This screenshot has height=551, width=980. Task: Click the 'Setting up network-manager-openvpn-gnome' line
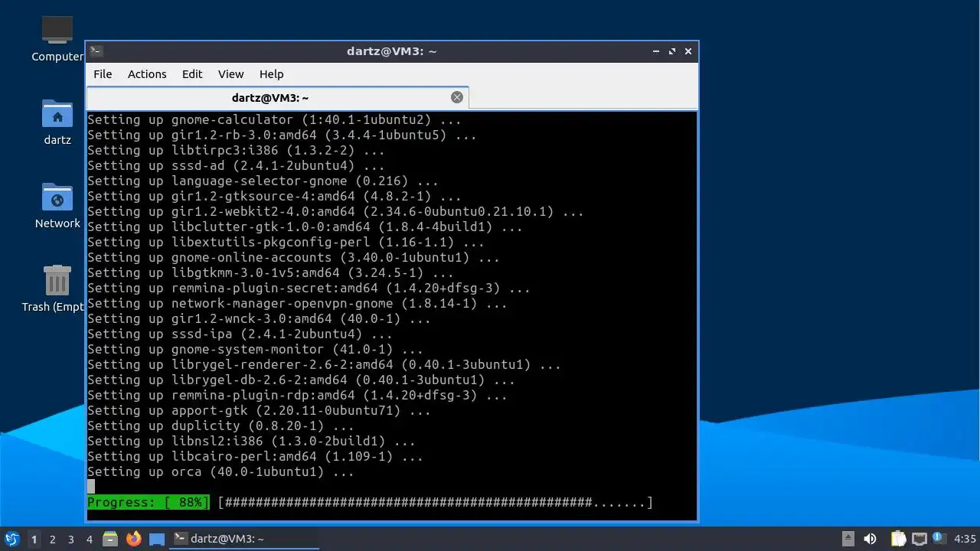pyautogui.click(x=297, y=303)
